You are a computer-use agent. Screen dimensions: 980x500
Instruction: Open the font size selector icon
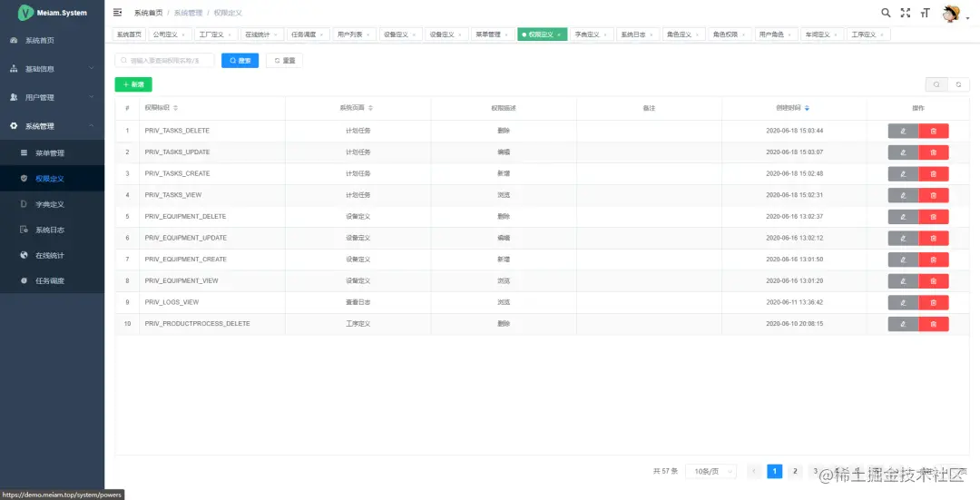point(925,13)
